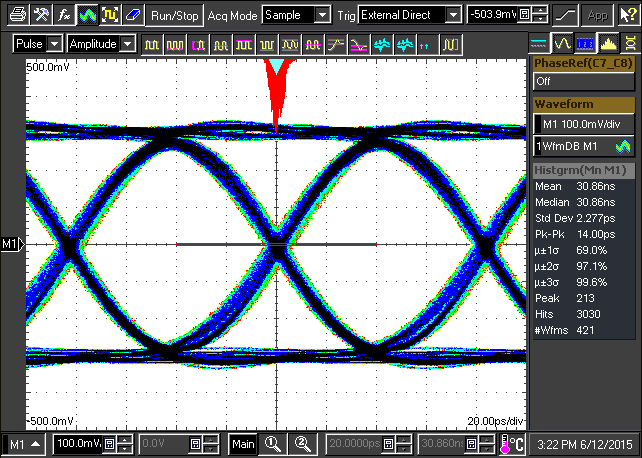This screenshot has width=642, height=458.
Task: Select the Min measurement icon
Action: (267, 44)
